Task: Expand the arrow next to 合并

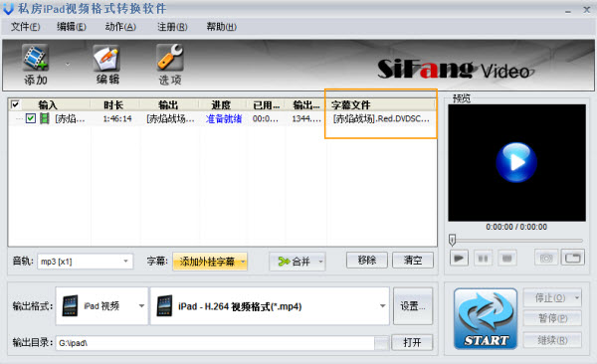Action: (x=321, y=262)
